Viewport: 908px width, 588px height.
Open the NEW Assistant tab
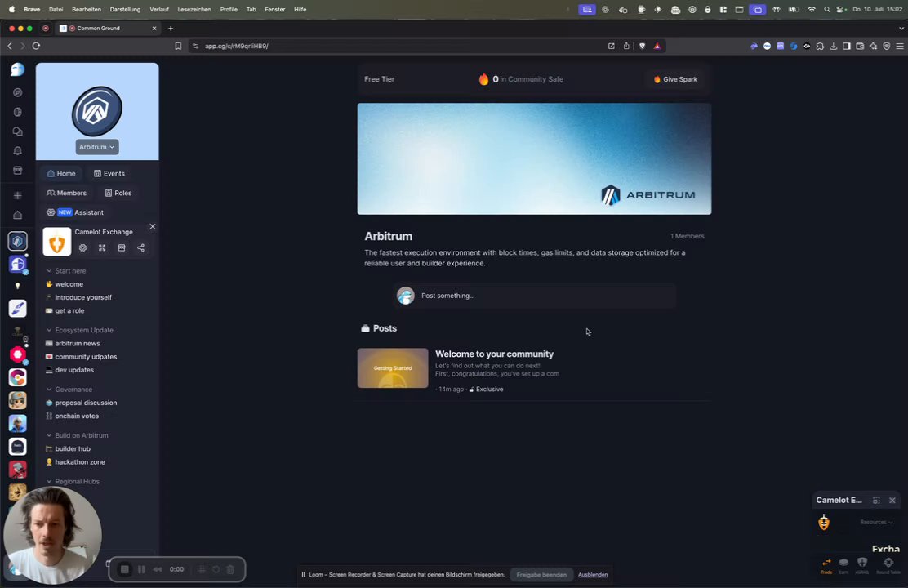click(x=74, y=212)
